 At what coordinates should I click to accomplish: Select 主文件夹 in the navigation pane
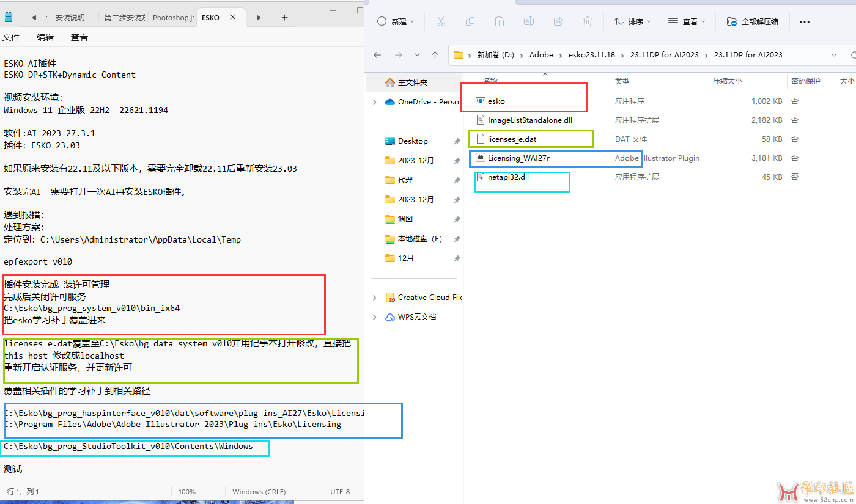pyautogui.click(x=414, y=82)
